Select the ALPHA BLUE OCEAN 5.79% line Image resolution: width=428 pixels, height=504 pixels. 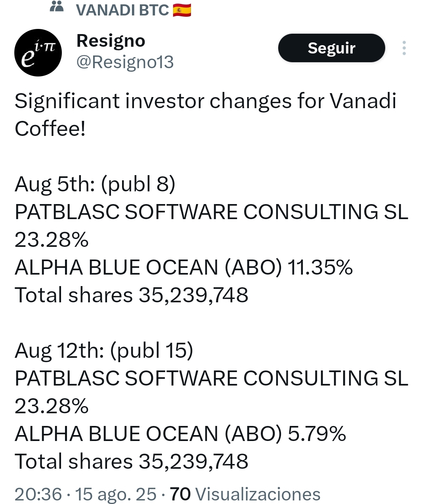click(180, 434)
